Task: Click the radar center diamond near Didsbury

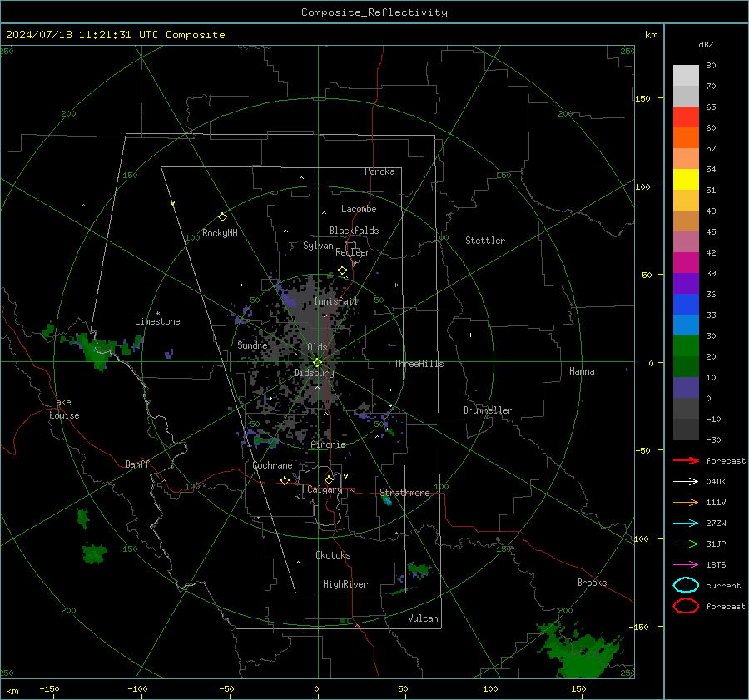Action: pos(317,363)
